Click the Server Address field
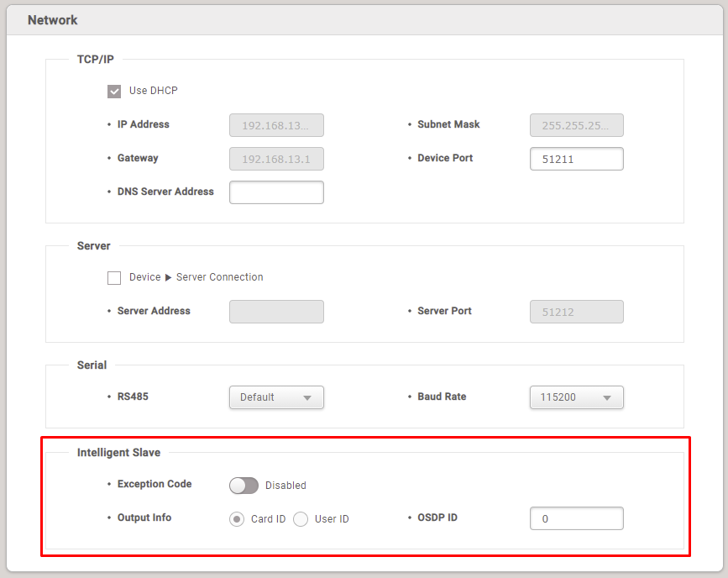 click(276, 312)
